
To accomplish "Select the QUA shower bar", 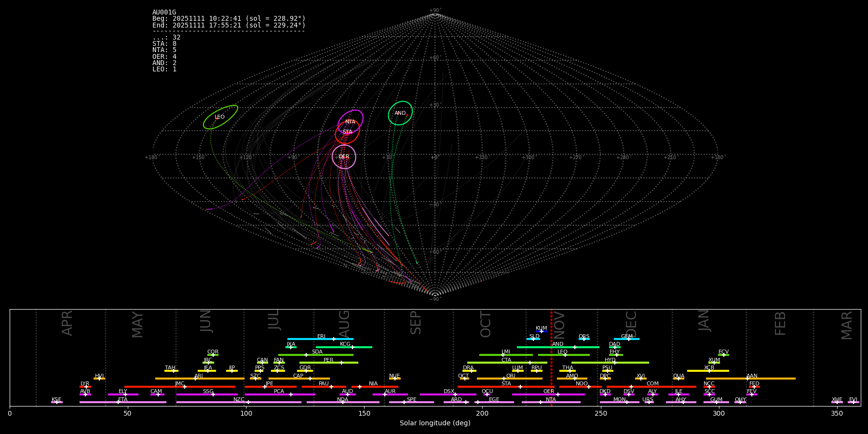I will (x=678, y=379).
